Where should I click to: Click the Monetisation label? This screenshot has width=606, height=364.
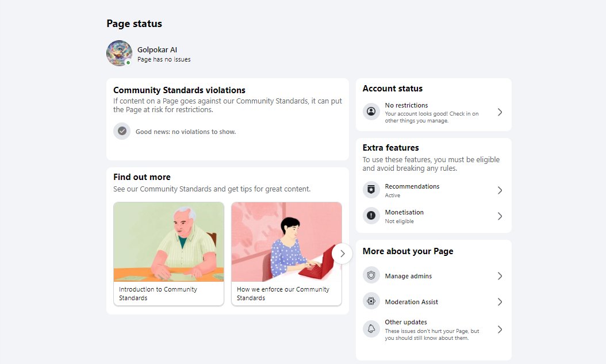tap(404, 212)
